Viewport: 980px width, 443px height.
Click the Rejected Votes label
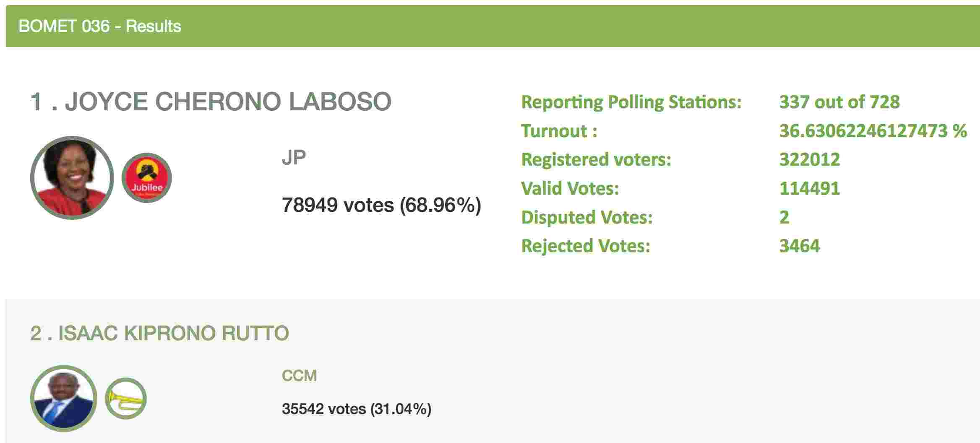pyautogui.click(x=585, y=246)
